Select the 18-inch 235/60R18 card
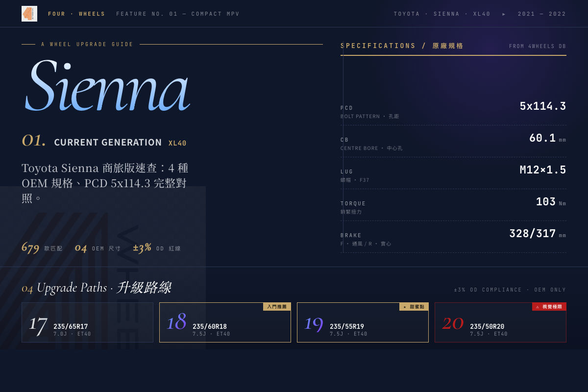 click(x=225, y=322)
